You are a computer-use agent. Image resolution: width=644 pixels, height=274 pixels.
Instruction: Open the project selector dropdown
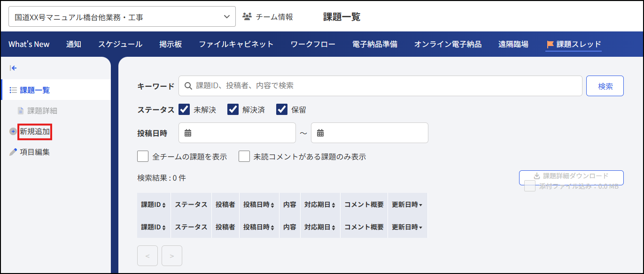click(x=122, y=17)
